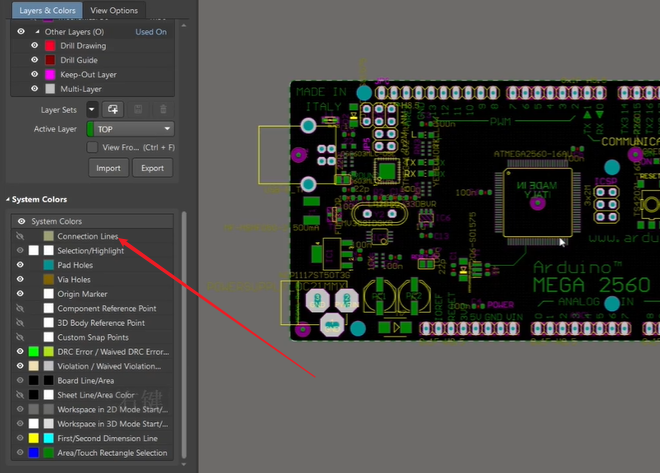The image size is (660, 473).
Task: Click the Used On link
Action: pyautogui.click(x=151, y=32)
